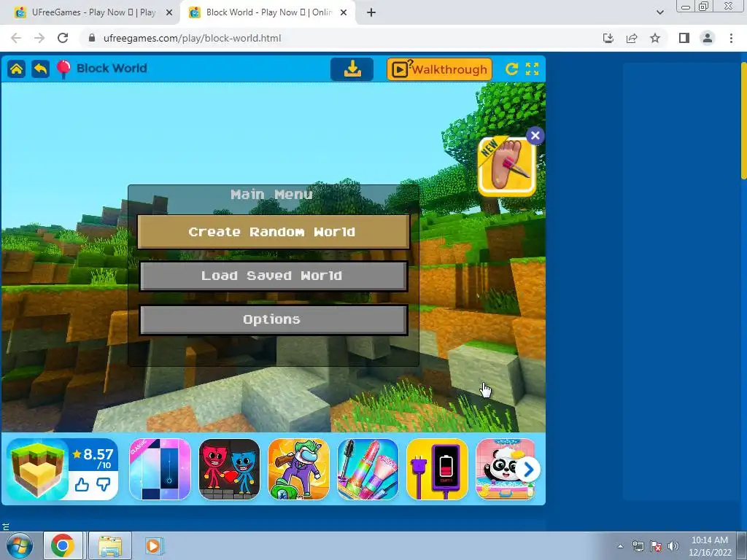This screenshot has width=747, height=560.
Task: Close the foot game advertisement
Action: (x=535, y=136)
